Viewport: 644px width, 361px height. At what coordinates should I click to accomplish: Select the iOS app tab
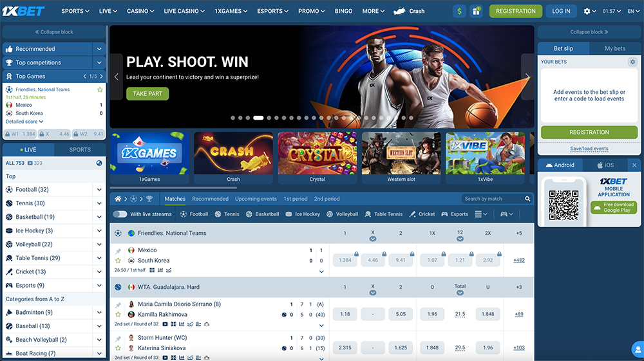pyautogui.click(x=605, y=165)
